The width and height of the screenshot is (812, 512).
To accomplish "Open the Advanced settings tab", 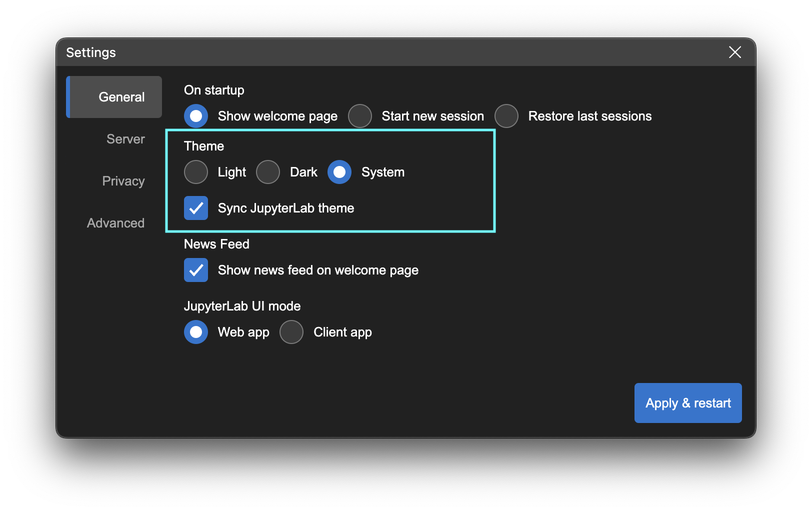I will click(x=115, y=223).
